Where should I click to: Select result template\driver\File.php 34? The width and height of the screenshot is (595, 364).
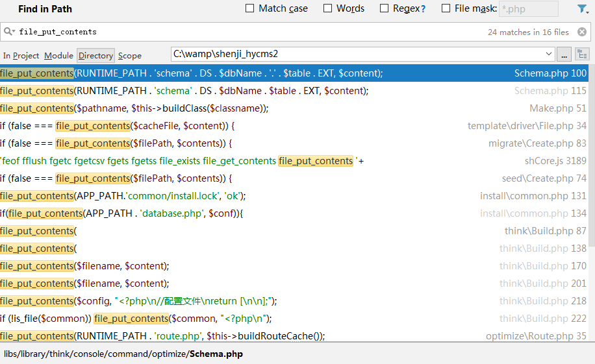(x=294, y=125)
